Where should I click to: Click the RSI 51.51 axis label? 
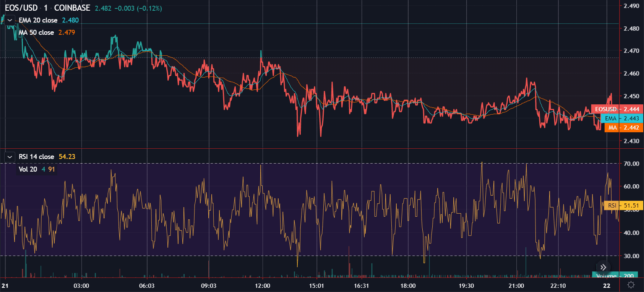coord(623,206)
